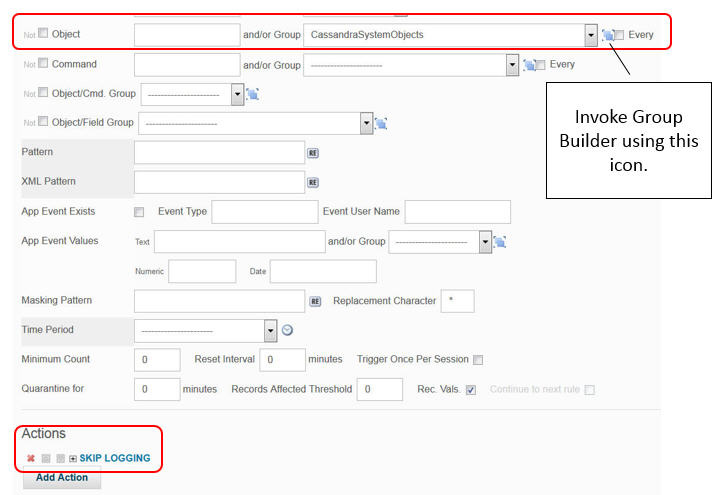This screenshot has width=725, height=495.
Task: Open Group Builder beside App Event Values group
Action: click(x=500, y=242)
